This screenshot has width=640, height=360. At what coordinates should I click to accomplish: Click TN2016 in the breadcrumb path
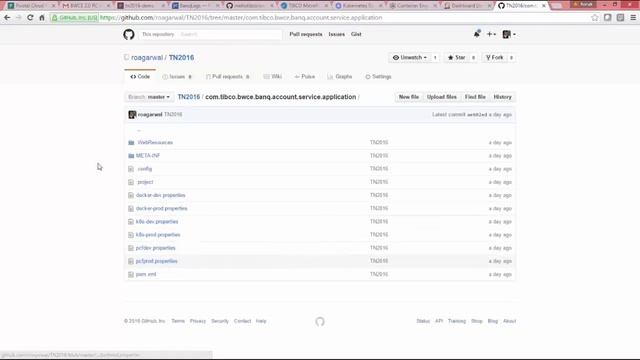[x=189, y=97]
